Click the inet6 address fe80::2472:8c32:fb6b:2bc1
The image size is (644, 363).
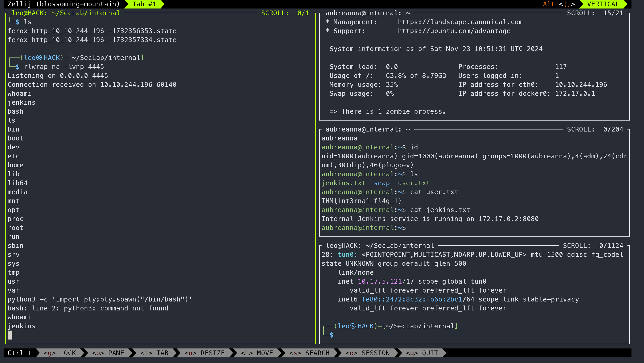pyautogui.click(x=412, y=299)
